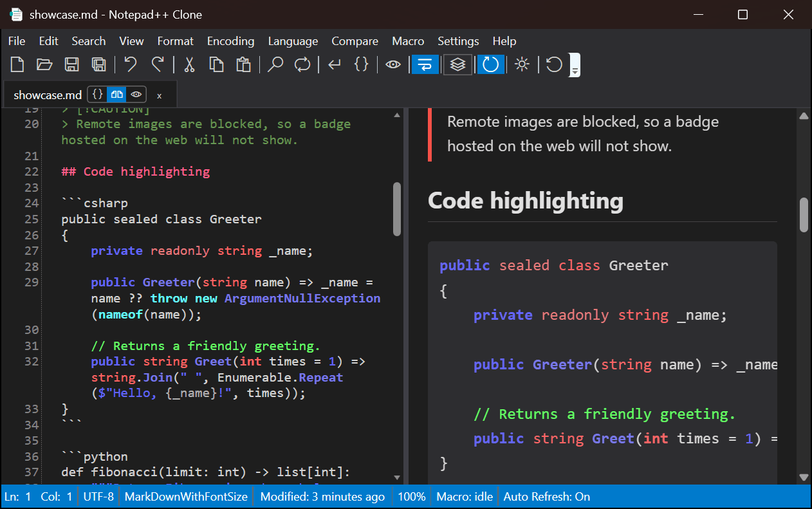Click the ```csharp fence line
This screenshot has height=509, width=812.
pos(95,203)
